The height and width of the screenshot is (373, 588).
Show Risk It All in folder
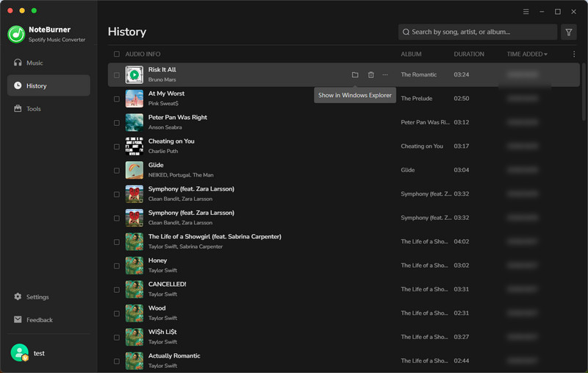355,75
